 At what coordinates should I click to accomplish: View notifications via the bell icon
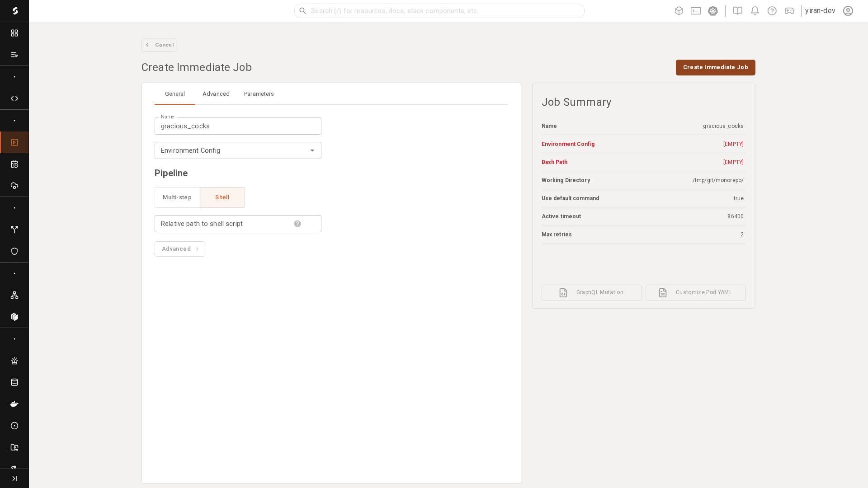point(755,11)
